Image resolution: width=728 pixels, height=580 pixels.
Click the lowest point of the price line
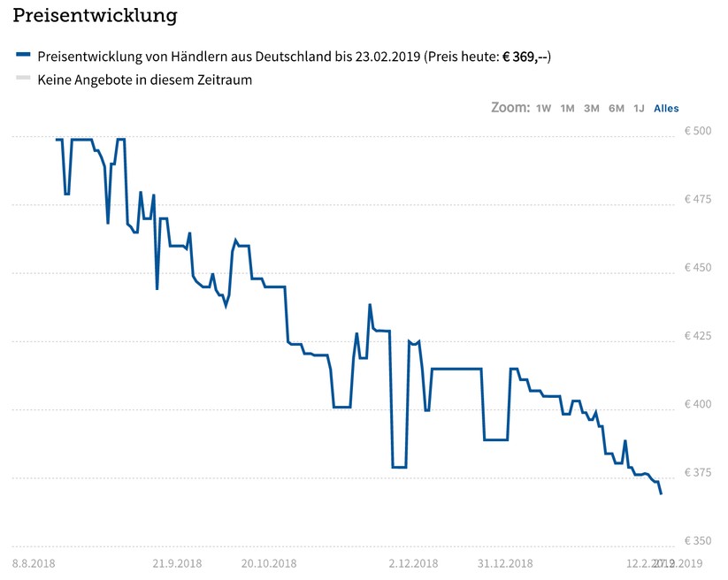tap(660, 492)
